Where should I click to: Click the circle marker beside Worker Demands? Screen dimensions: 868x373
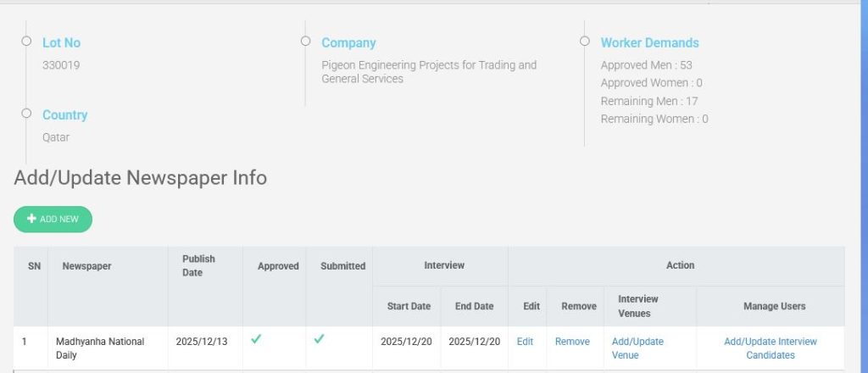click(x=584, y=42)
